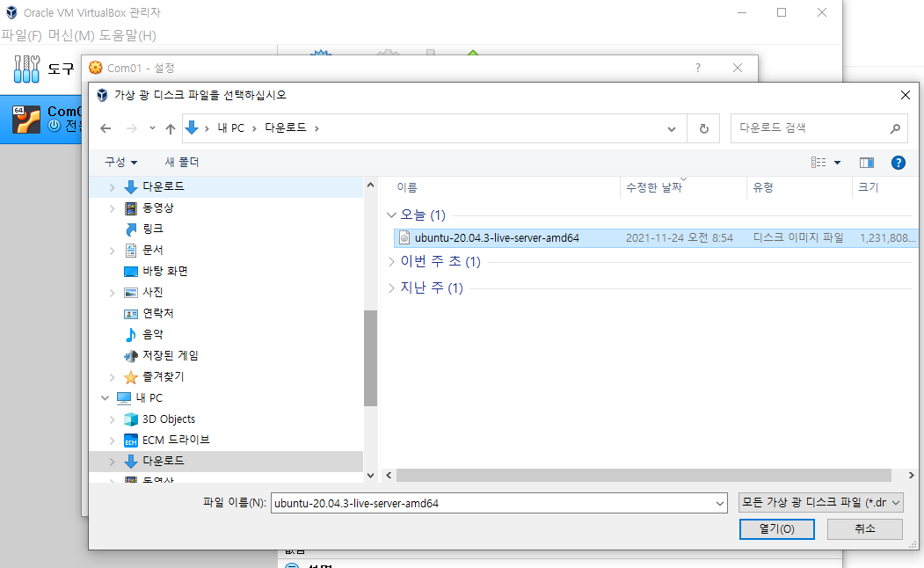Screen dimensions: 924x568
Task: Open view options dropdown arrow
Action: click(837, 164)
